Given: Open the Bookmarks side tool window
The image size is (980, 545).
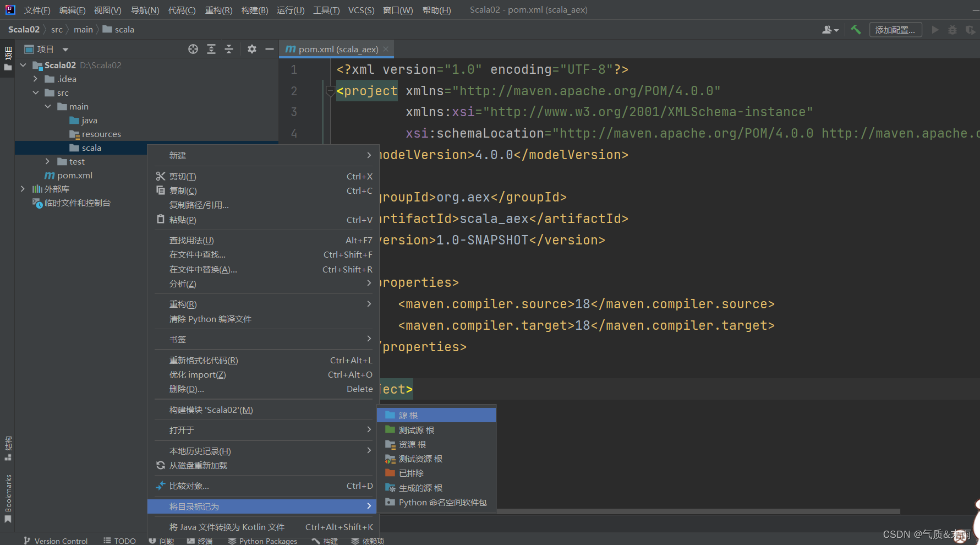Looking at the screenshot, I should point(8,498).
